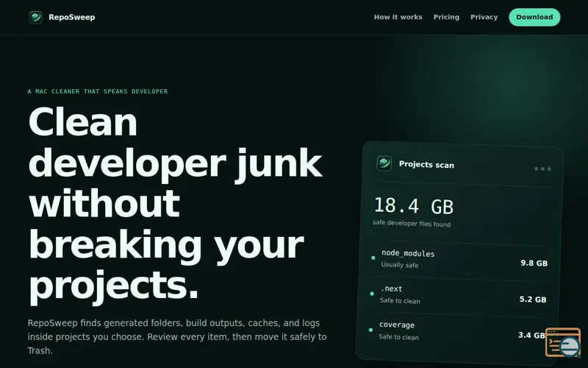Click the Projects scan title

click(426, 164)
